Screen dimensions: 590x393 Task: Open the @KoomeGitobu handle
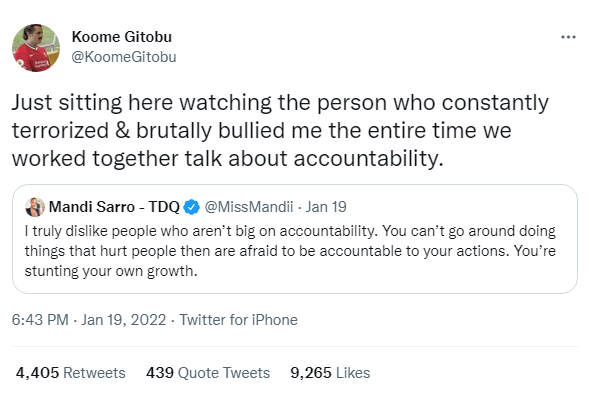click(124, 57)
